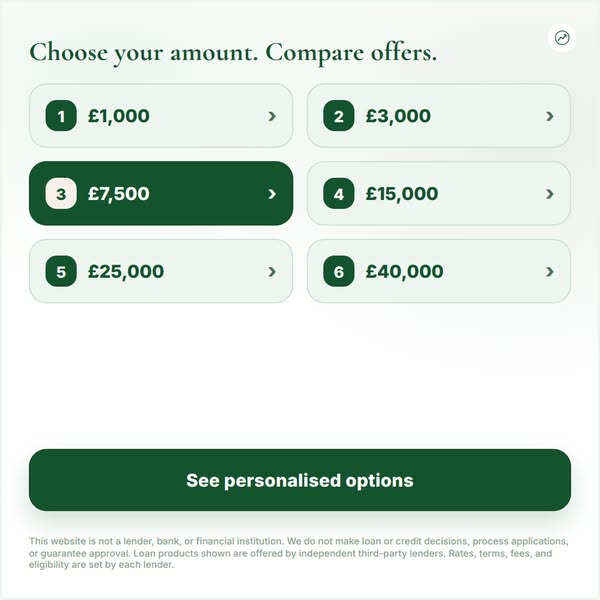Click the number 5 badge icon

click(61, 271)
